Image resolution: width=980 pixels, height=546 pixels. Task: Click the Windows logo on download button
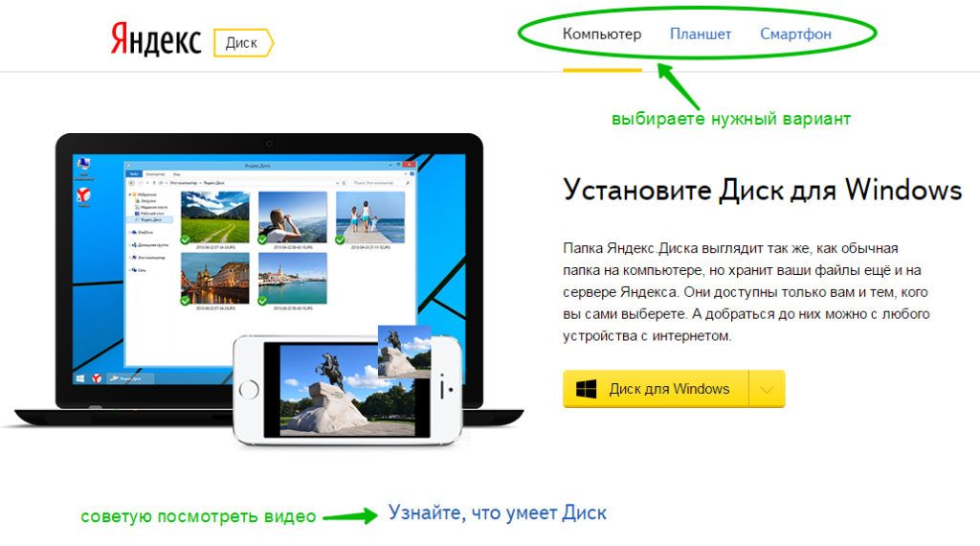pos(586,389)
